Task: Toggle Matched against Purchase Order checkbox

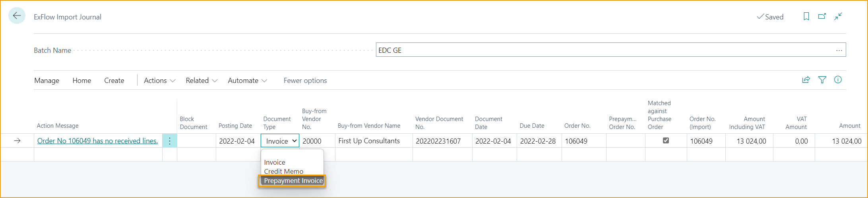Action: pyautogui.click(x=666, y=140)
